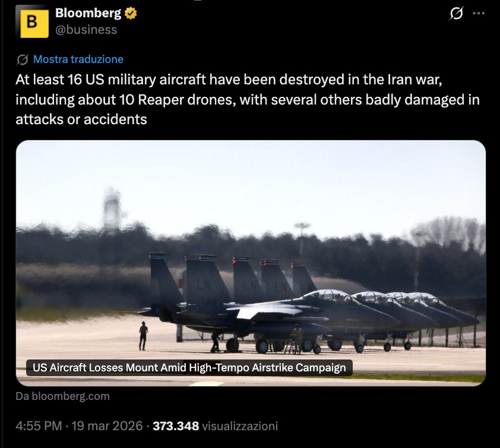
Task: Click the lone crew member standing on tarmac
Action: (x=144, y=336)
